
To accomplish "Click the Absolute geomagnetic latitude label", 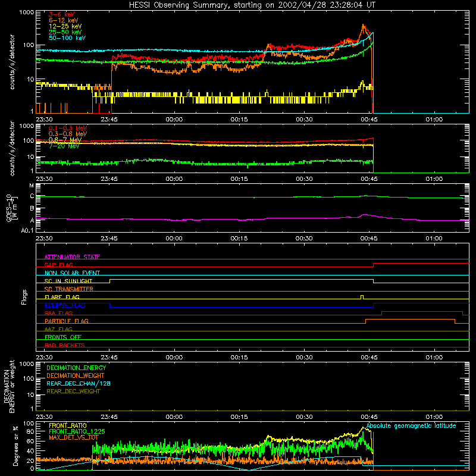I will point(411,426).
